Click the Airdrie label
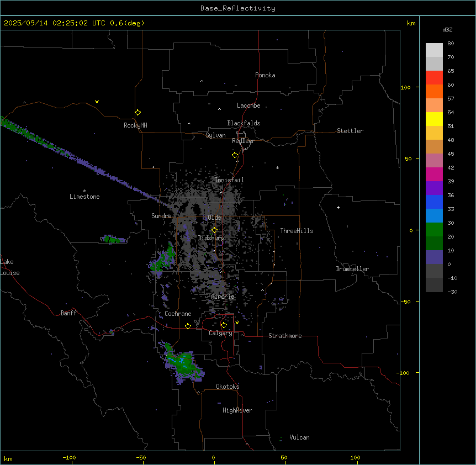 (223, 297)
